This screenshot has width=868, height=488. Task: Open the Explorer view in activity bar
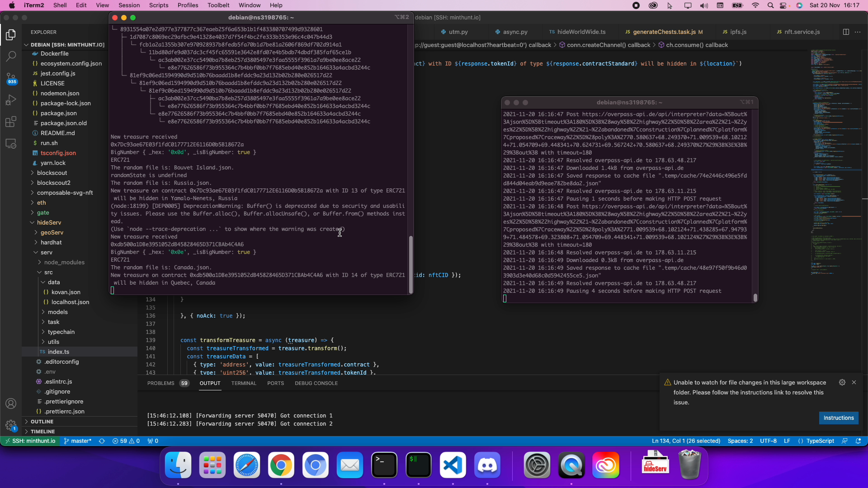[x=11, y=35]
